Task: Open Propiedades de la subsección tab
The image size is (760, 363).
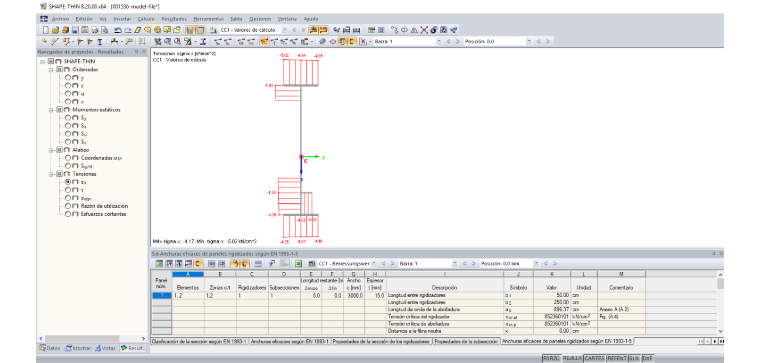Action: coord(466,341)
